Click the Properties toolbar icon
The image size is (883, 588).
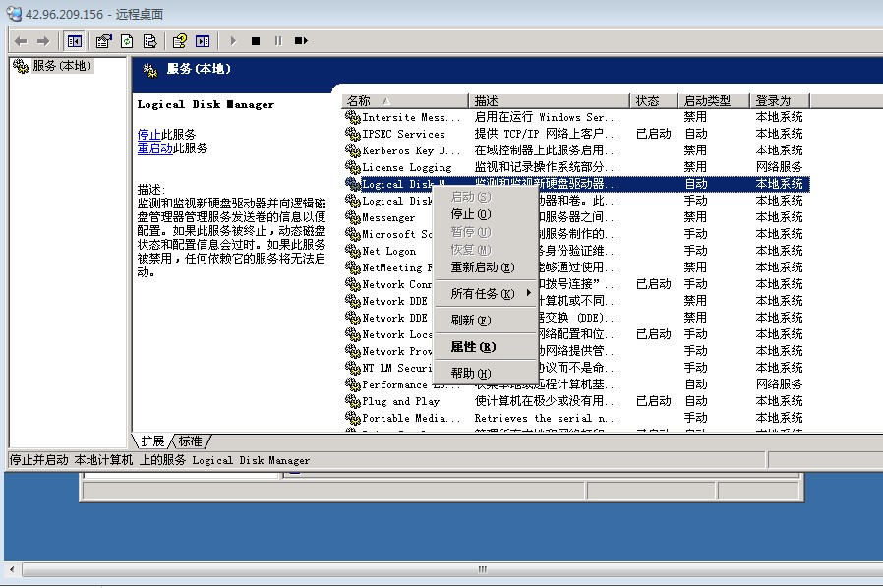tap(103, 41)
